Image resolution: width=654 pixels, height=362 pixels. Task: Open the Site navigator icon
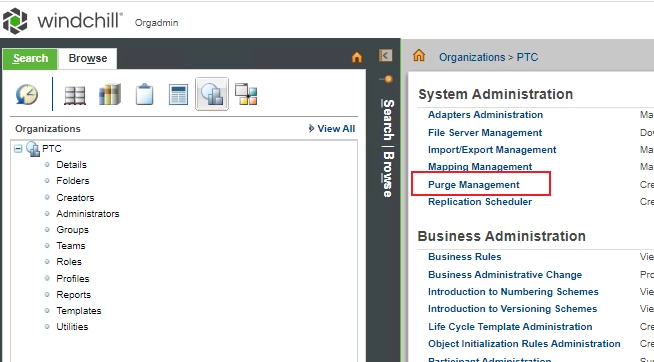pos(246,94)
